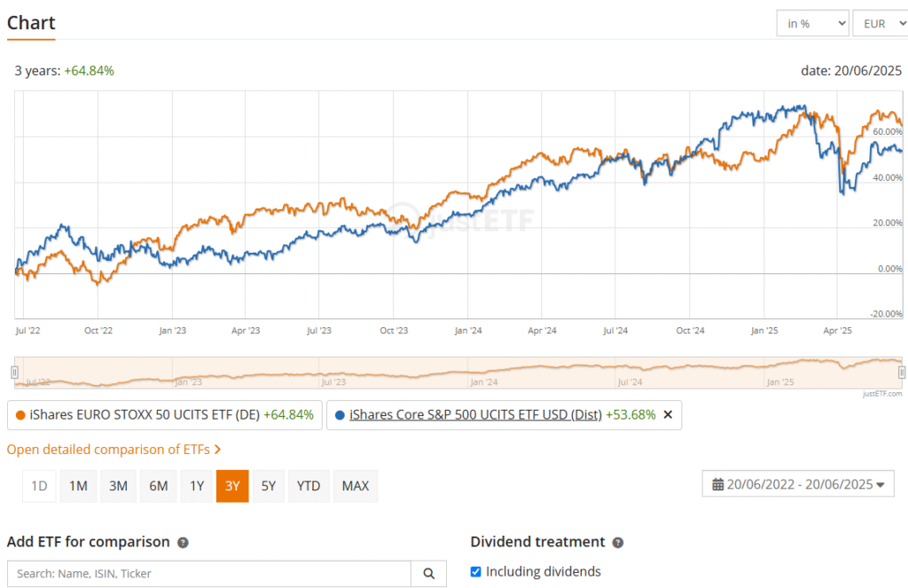
Task: Open the EUR currency dropdown
Action: click(x=881, y=24)
